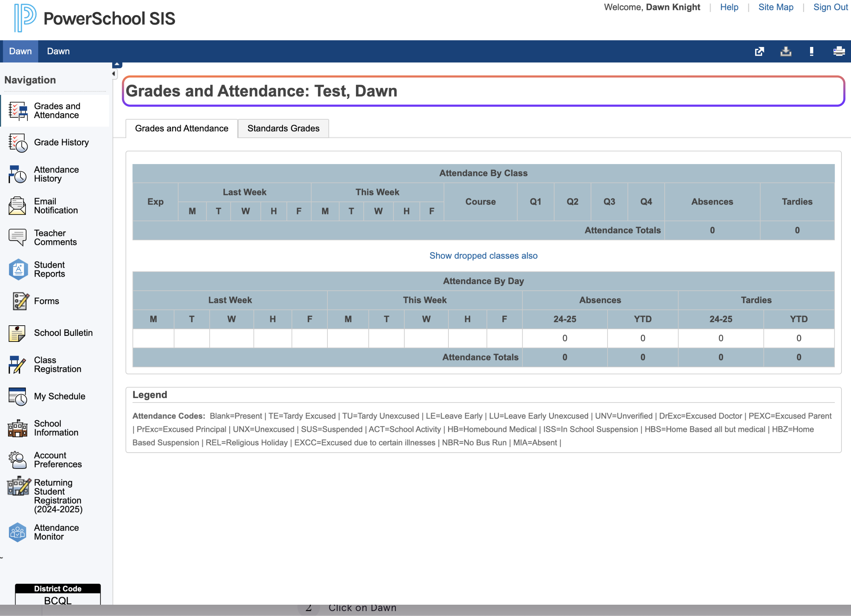Click the Attendance By Day table header
This screenshot has width=851, height=616.
coord(483,281)
